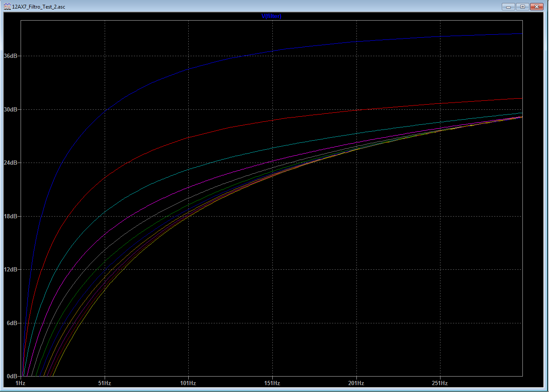Viewport: 549px width, 392px height.
Task: Minimize the plot window
Action: (x=509, y=6)
